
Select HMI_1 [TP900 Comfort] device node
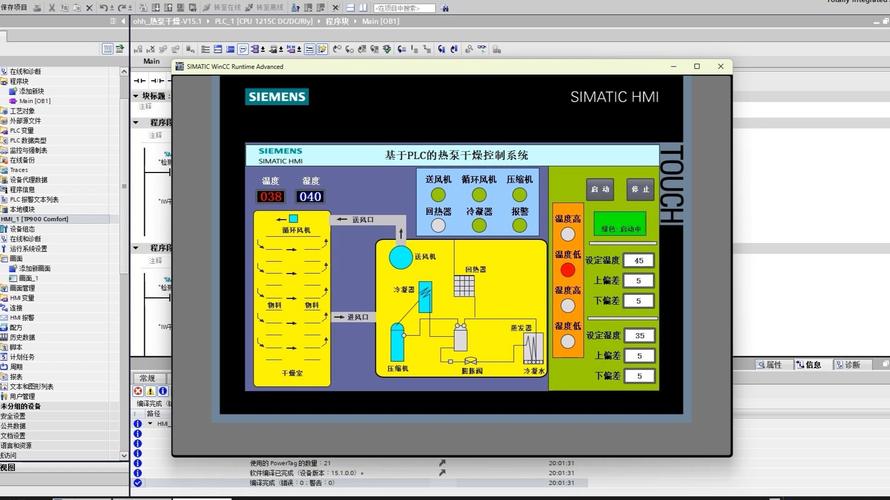coord(34,219)
